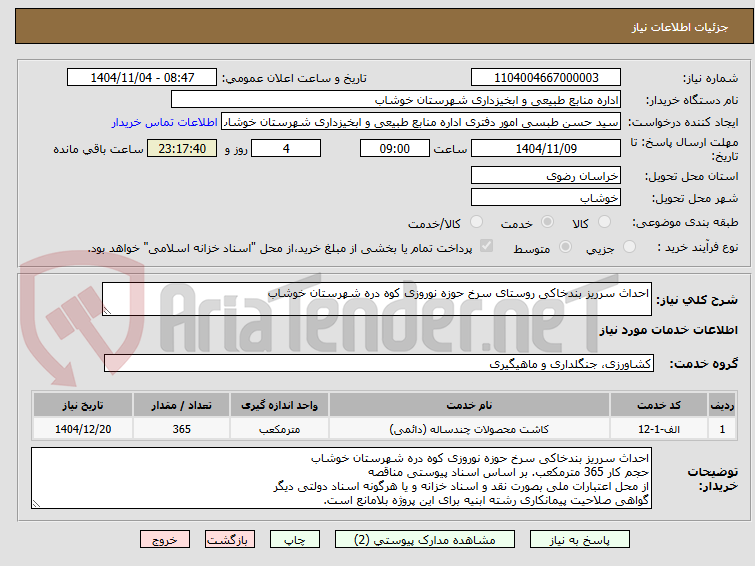Click the شماره نیاز number field

click(x=546, y=78)
